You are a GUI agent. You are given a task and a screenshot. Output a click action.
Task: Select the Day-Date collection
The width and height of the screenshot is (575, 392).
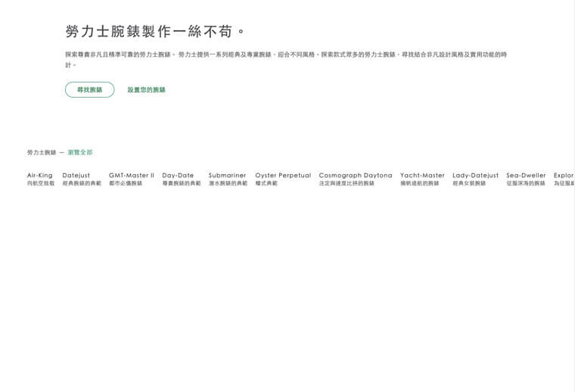click(178, 176)
